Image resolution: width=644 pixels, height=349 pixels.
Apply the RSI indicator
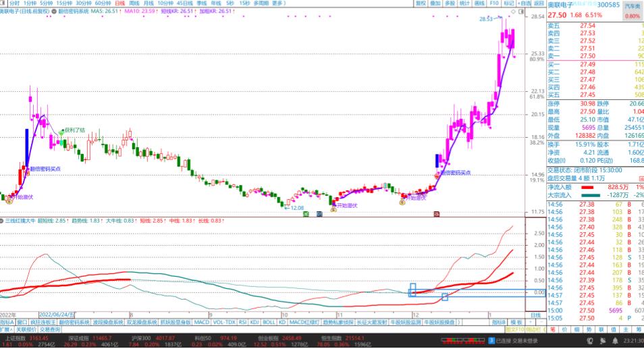243,322
